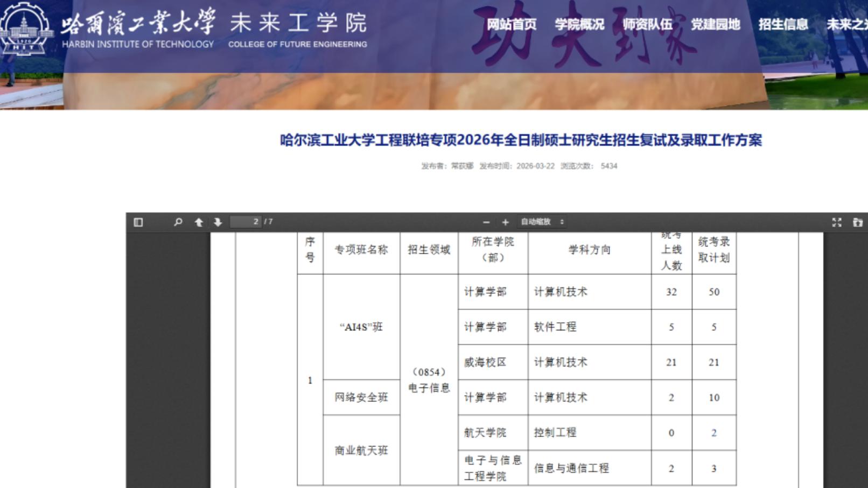This screenshot has height=488, width=868.
Task: Click the 未来之光 navigation entry
Action: click(x=851, y=25)
